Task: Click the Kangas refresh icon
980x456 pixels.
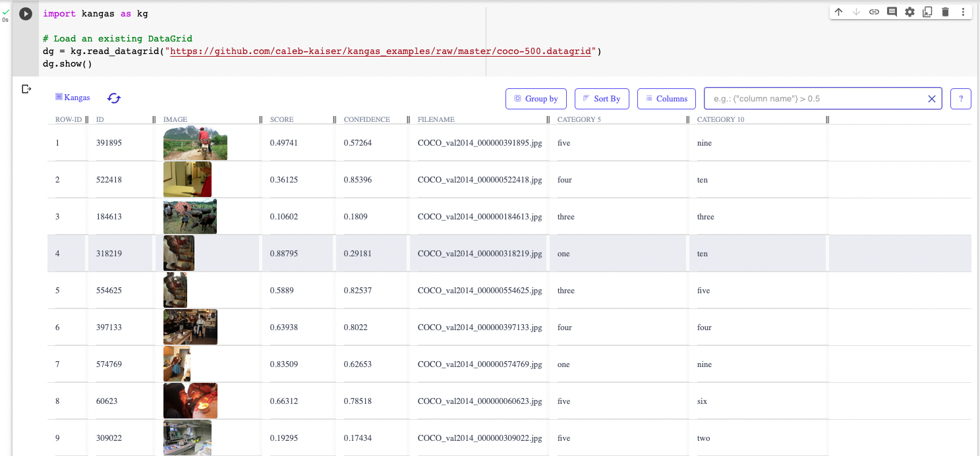Action: [x=114, y=98]
